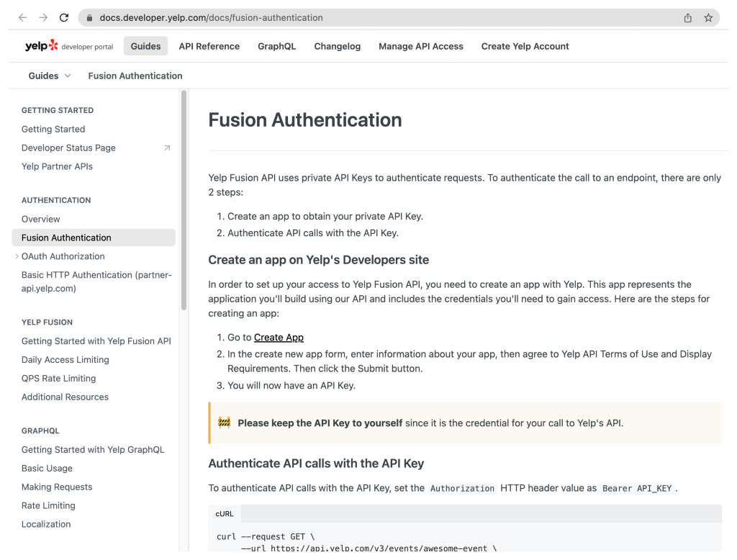737x560 pixels.
Task: Reload the page with refresh icon
Action: [x=64, y=18]
